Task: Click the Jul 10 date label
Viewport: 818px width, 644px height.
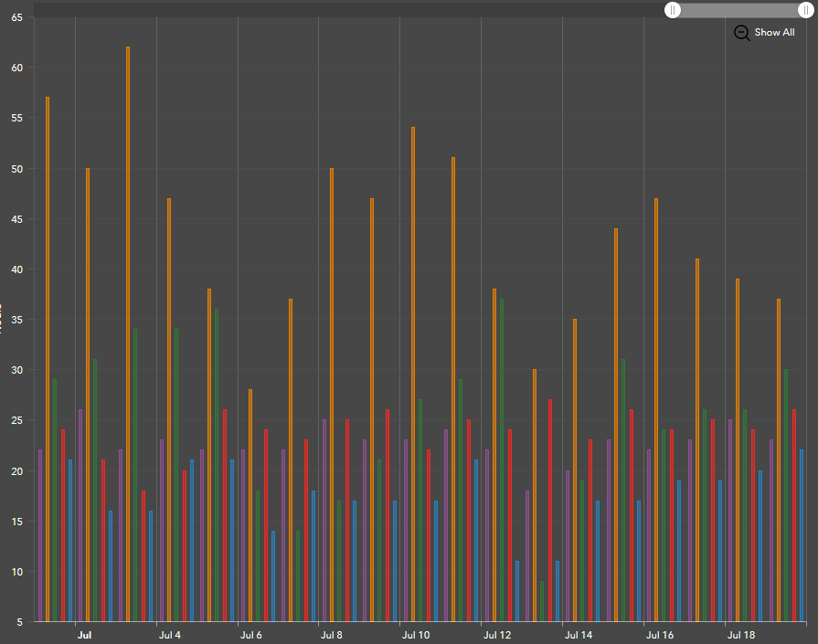Action: [415, 635]
